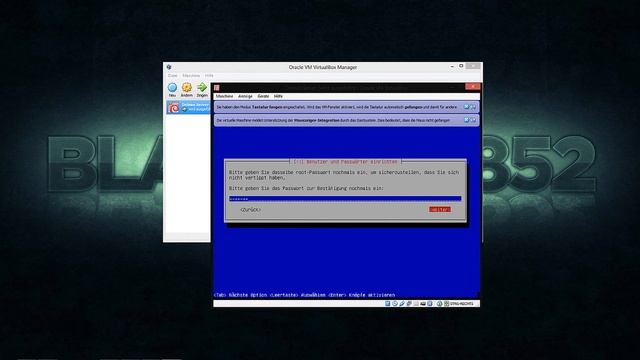Image resolution: width=640 pixels, height=360 pixels.
Task: Open the Maschine menu of the VM window
Action: coord(224,96)
